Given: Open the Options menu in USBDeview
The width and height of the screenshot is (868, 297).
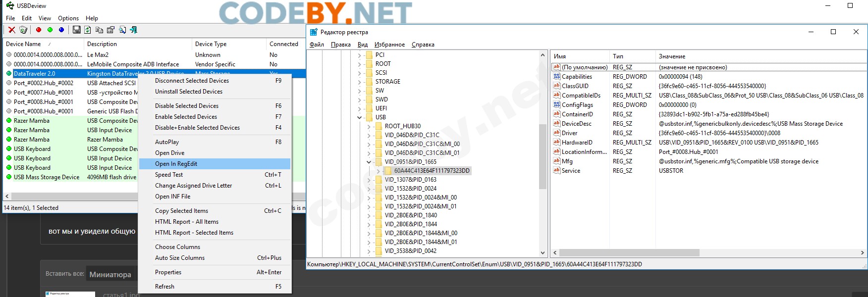Looking at the screenshot, I should pos(68,18).
